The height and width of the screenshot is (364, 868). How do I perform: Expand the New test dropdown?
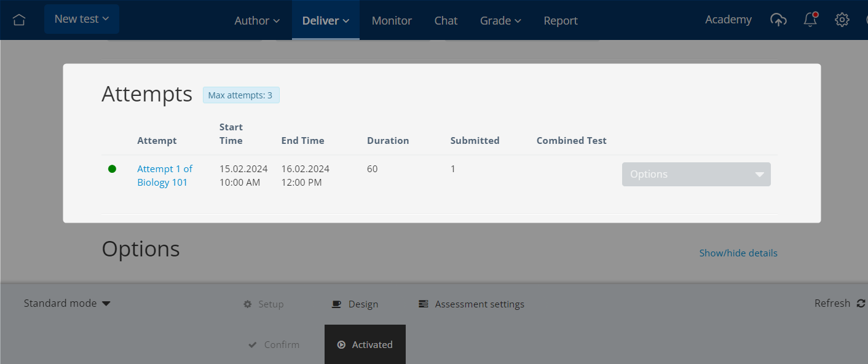pyautogui.click(x=82, y=19)
